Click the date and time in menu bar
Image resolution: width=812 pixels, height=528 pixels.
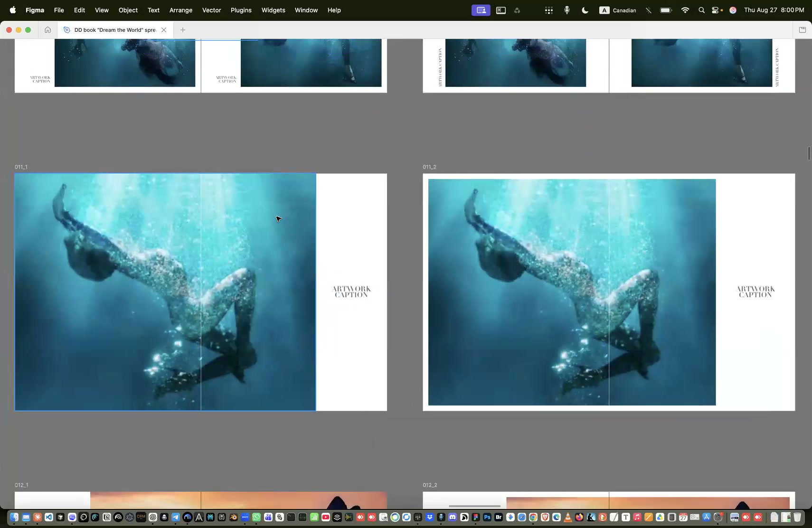coord(774,10)
